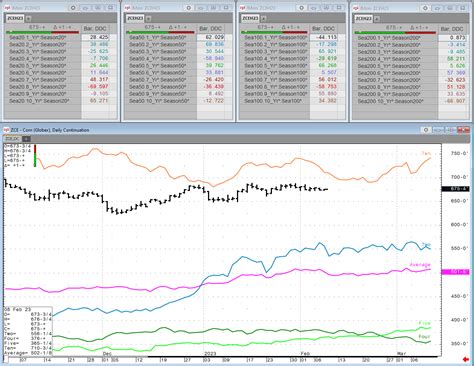The height and width of the screenshot is (366, 474).
Task: Click link icon in the Sea20 monitor title bar
Action: pyautogui.click(x=85, y=8)
